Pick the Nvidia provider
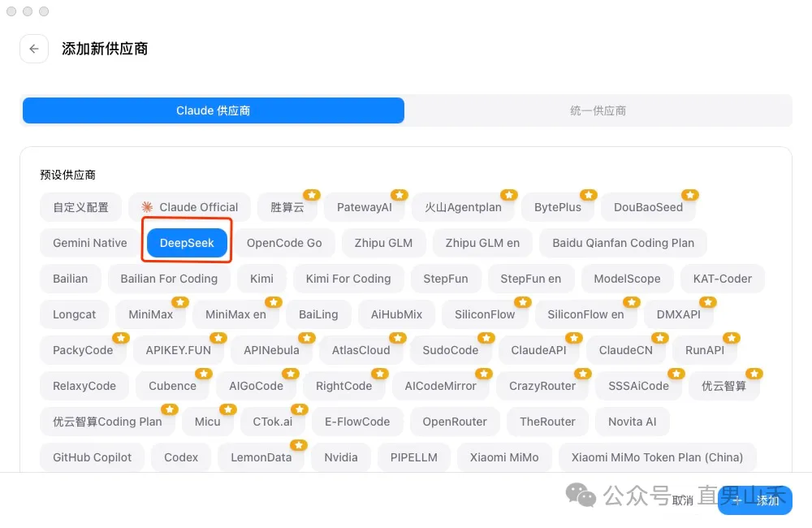This screenshot has width=812, height=528. [341, 457]
